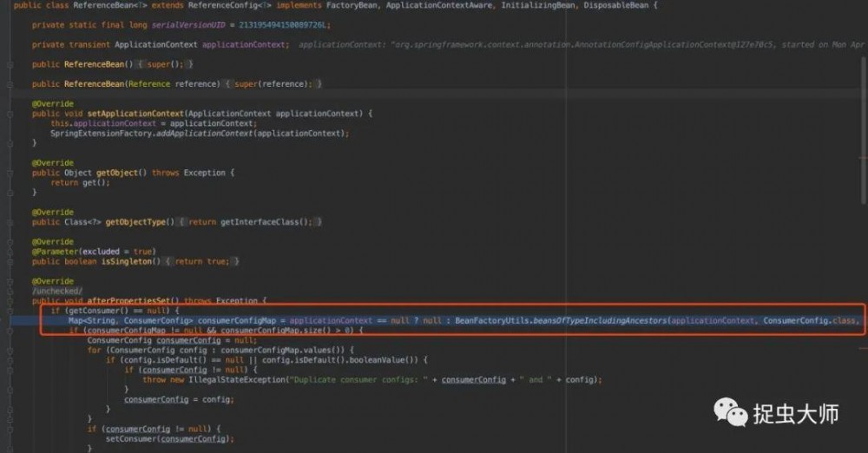Image resolution: width=868 pixels, height=453 pixels.
Task: Click 'this.applicationContext' in the setter assignment
Action: (x=103, y=123)
